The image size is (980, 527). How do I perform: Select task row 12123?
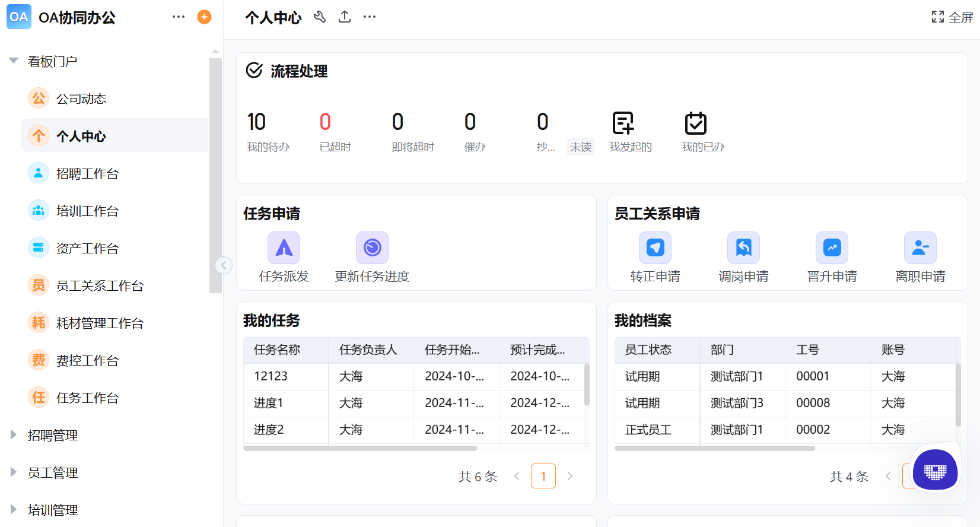(414, 376)
